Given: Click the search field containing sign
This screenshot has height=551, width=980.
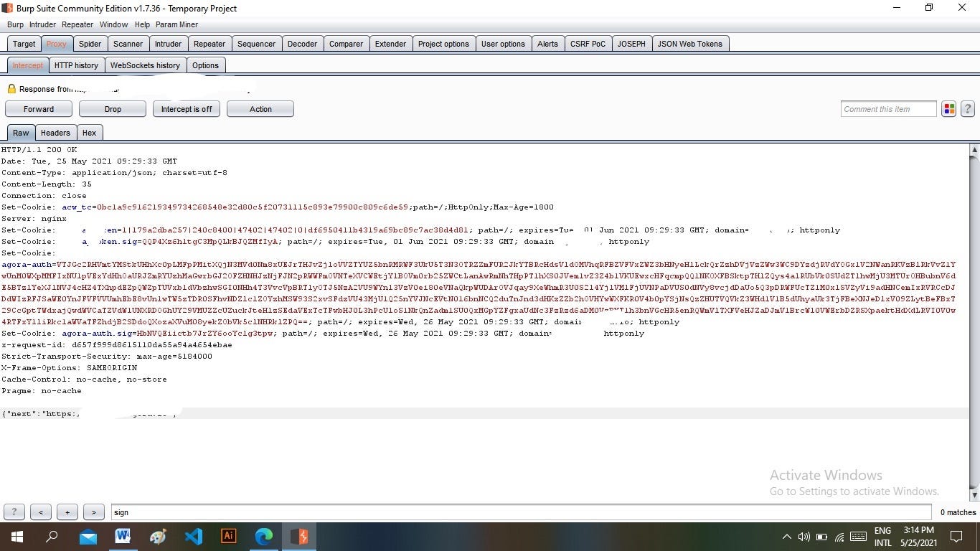Looking at the screenshot, I should (x=523, y=512).
